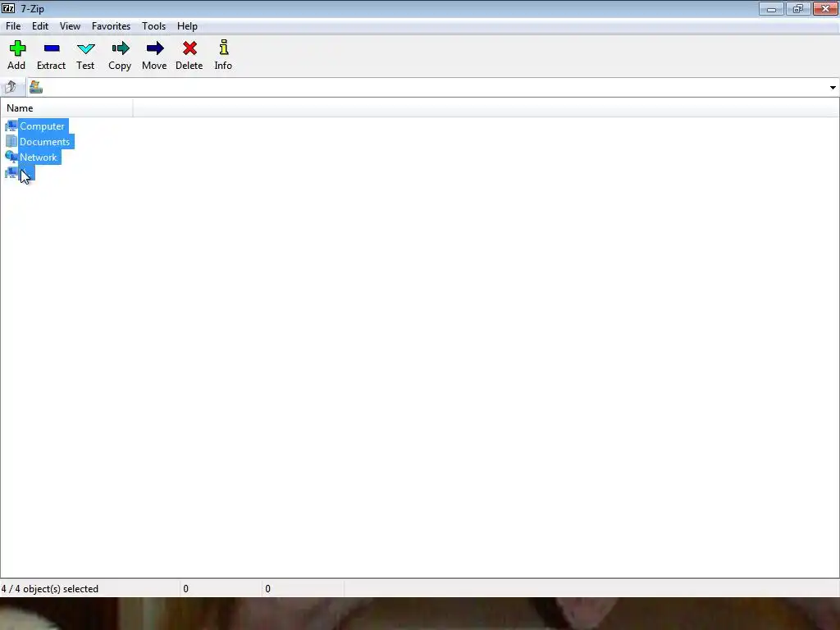Click '4 / 4 object(s) selected' status text

(x=50, y=589)
